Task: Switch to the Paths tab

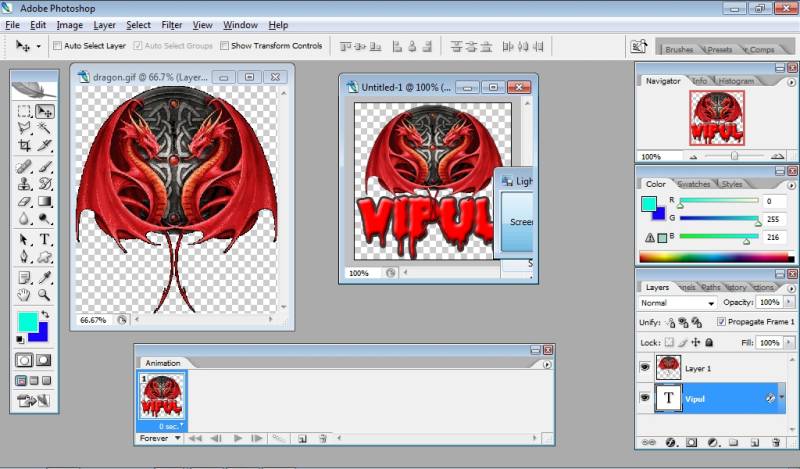Action: coord(710,288)
